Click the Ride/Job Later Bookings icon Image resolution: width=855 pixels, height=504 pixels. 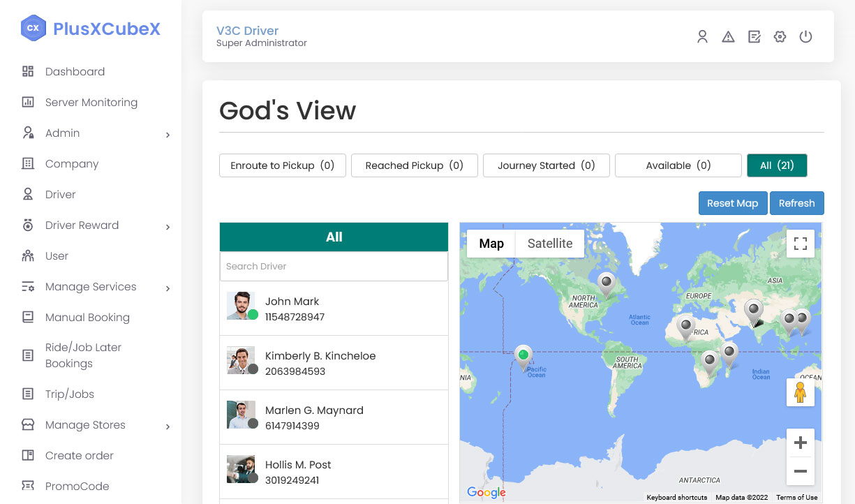[x=28, y=355]
